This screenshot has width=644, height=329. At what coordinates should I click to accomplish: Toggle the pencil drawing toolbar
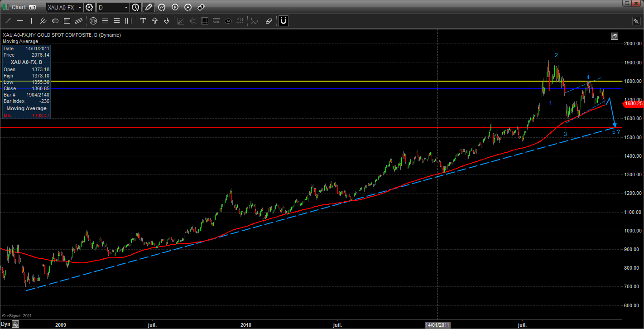(x=148, y=7)
